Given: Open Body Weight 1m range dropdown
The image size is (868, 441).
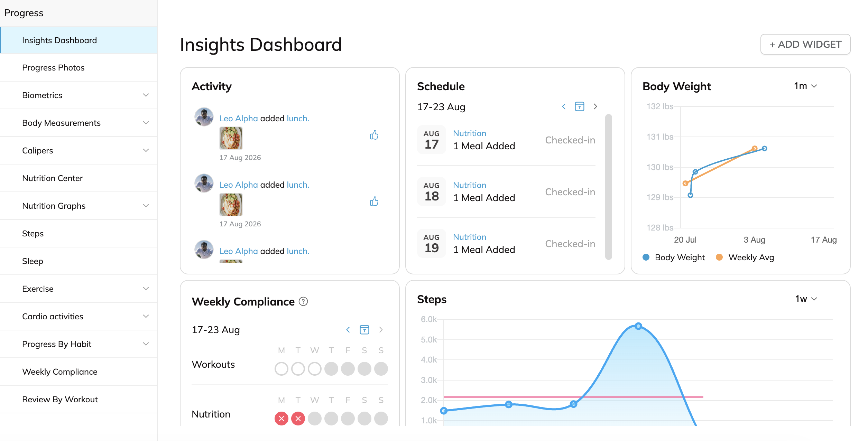Looking at the screenshot, I should point(805,86).
